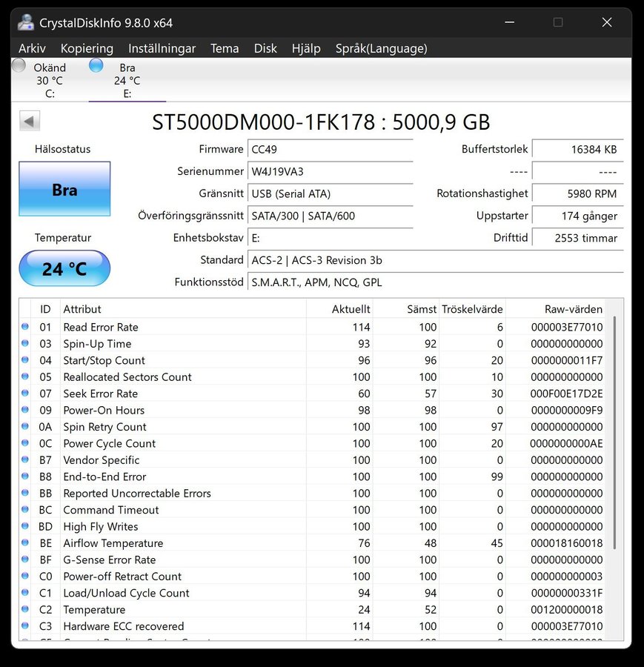Click the Raw-värden column header
644x667 pixels.
point(554,309)
